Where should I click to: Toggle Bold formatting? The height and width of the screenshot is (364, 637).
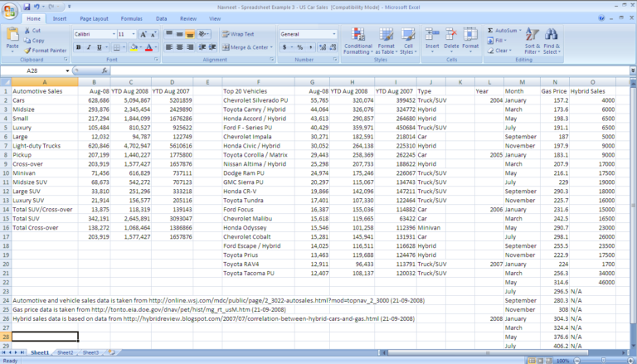78,47
